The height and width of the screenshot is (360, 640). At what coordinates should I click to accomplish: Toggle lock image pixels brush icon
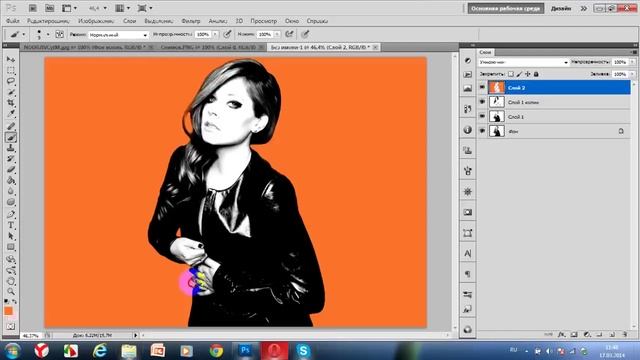pyautogui.click(x=519, y=74)
